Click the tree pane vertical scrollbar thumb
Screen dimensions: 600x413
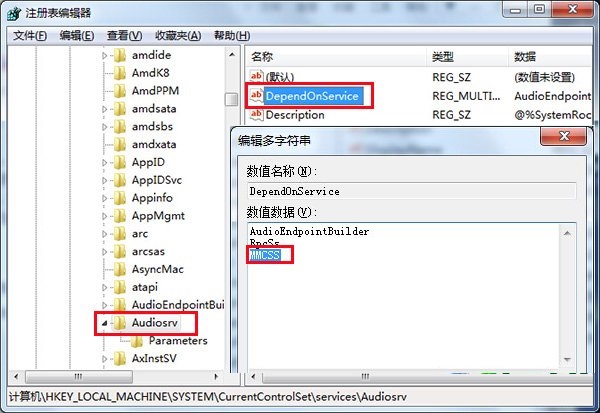(x=232, y=100)
